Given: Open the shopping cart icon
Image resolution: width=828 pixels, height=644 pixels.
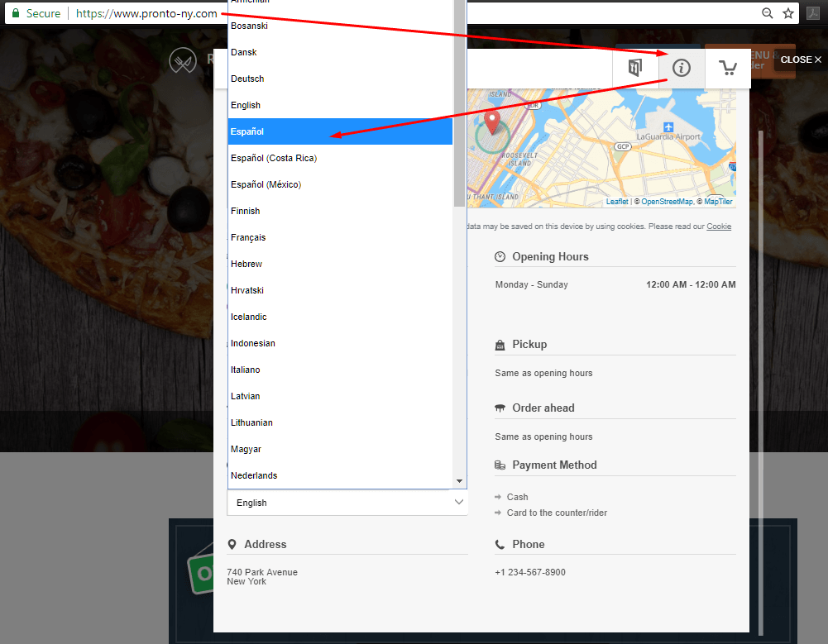Looking at the screenshot, I should point(727,68).
